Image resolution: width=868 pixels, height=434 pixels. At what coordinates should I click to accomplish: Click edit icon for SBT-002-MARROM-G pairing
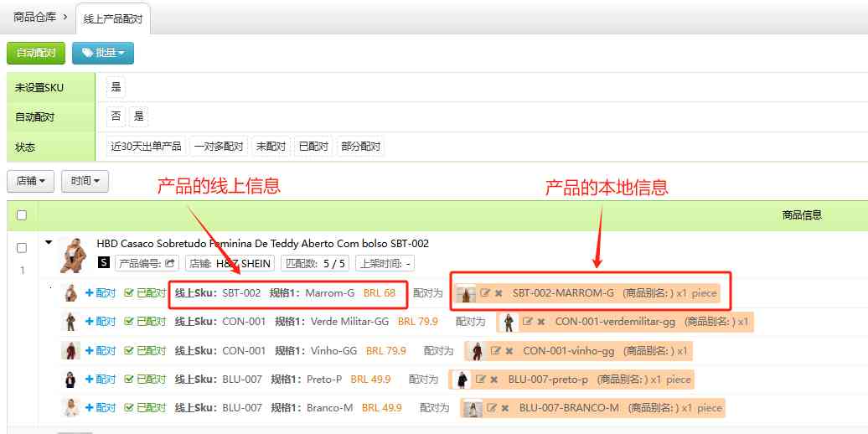coord(485,293)
